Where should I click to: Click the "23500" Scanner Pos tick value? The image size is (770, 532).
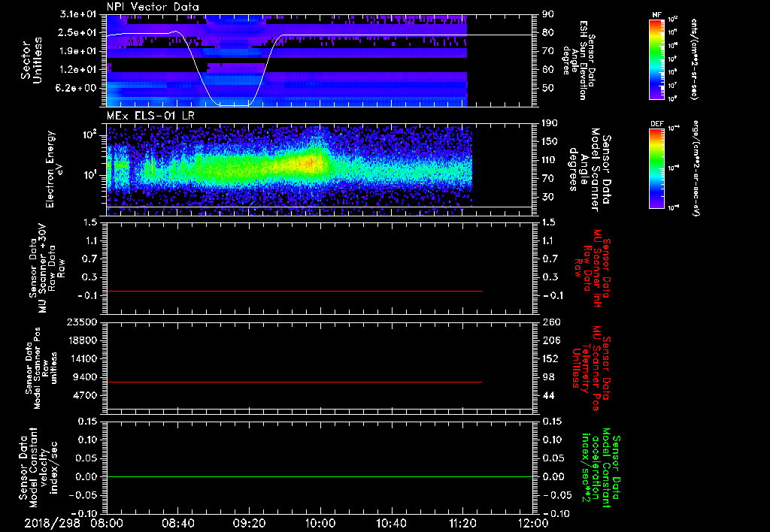[x=83, y=322]
